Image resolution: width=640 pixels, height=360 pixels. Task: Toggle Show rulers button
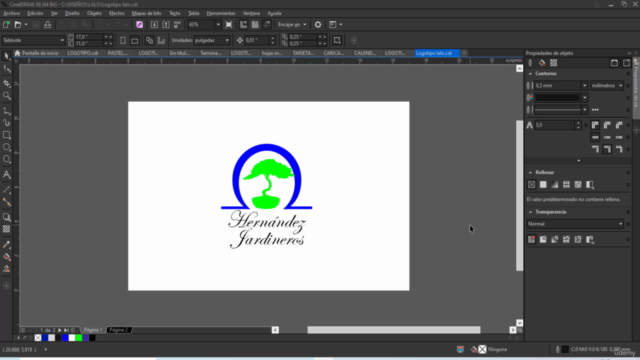pos(243,24)
